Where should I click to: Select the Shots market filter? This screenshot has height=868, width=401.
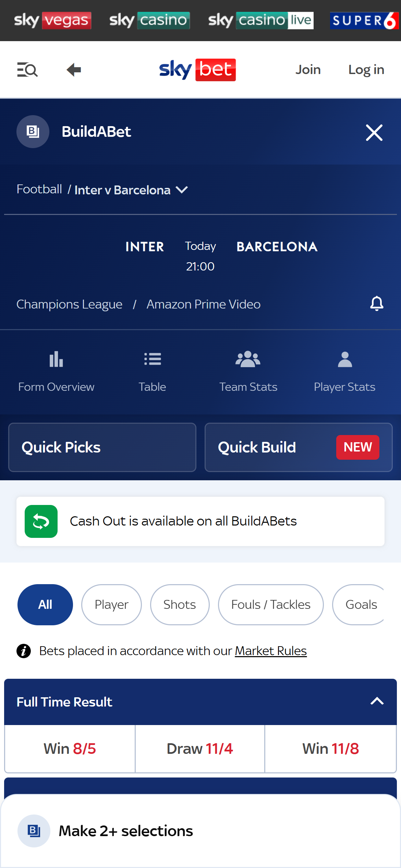[x=179, y=604]
